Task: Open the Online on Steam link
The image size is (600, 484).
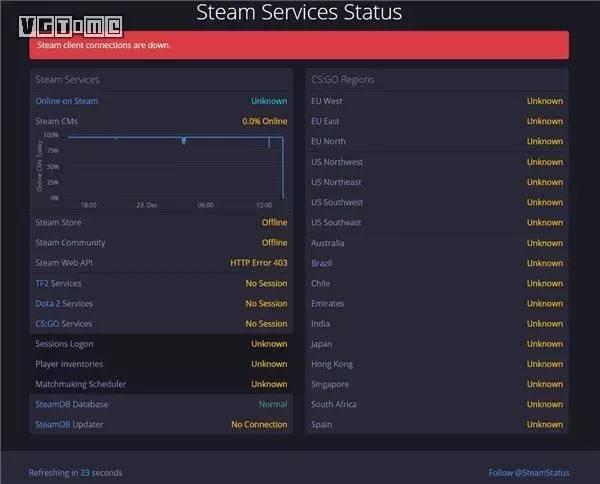Action: click(67, 101)
